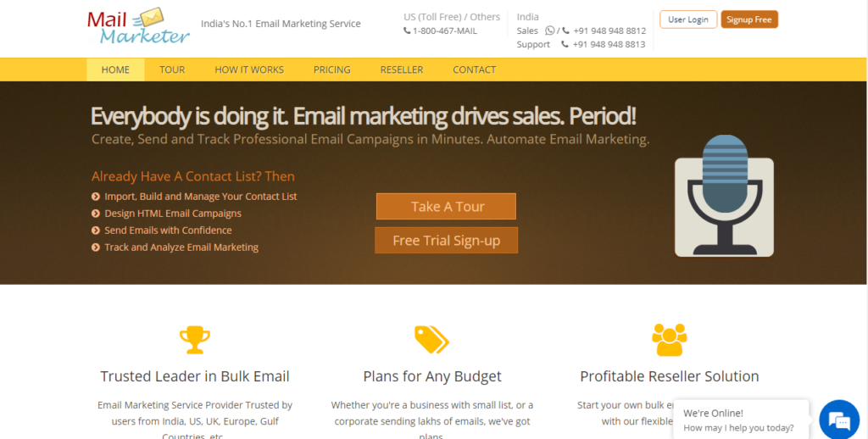Click the Take A Tour button
Viewport: 868px width, 439px height.
(446, 207)
